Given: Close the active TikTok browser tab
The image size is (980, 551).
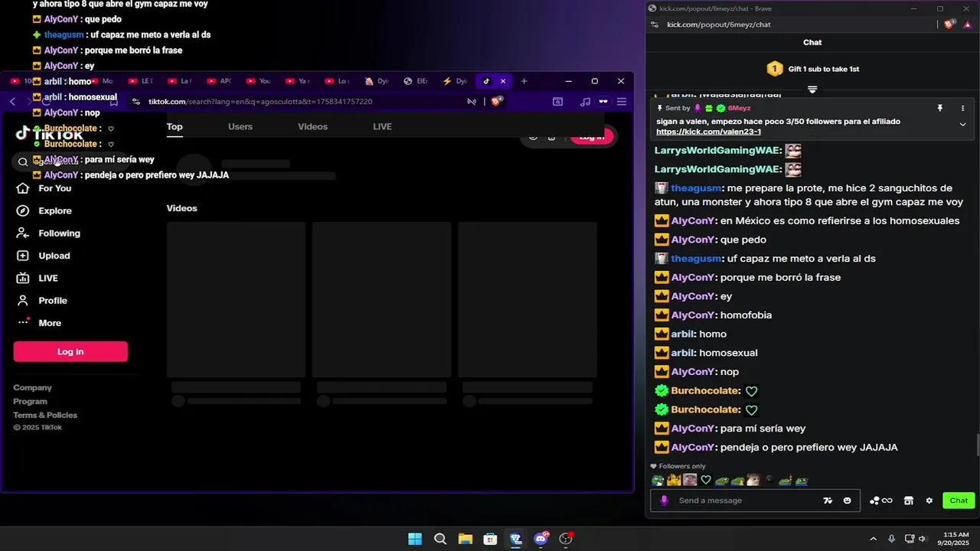Looking at the screenshot, I should point(503,81).
